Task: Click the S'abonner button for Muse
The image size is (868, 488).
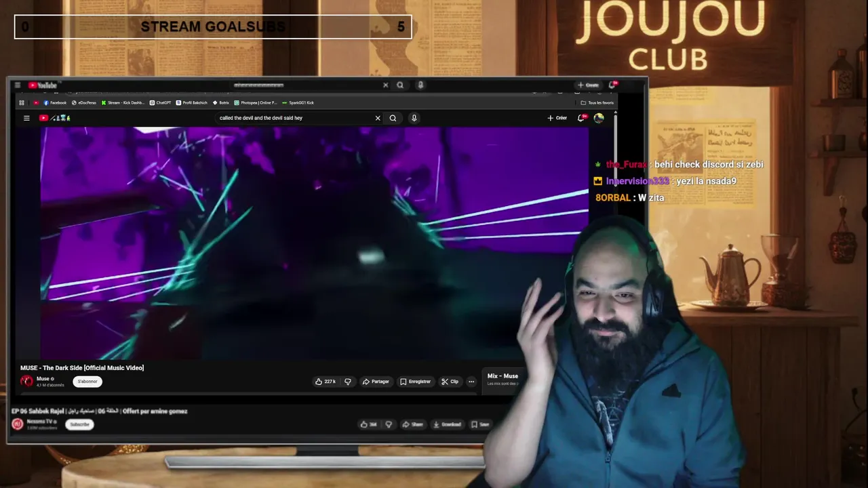Action: tap(87, 382)
